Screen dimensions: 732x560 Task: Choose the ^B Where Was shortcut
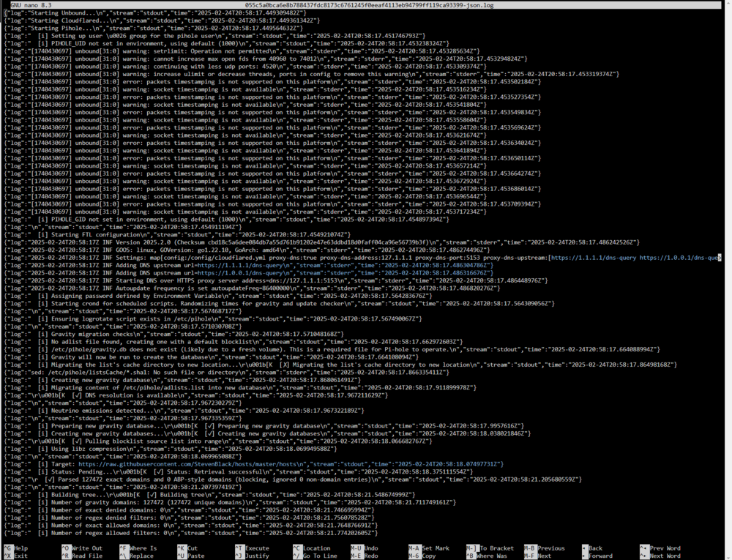[x=488, y=556]
